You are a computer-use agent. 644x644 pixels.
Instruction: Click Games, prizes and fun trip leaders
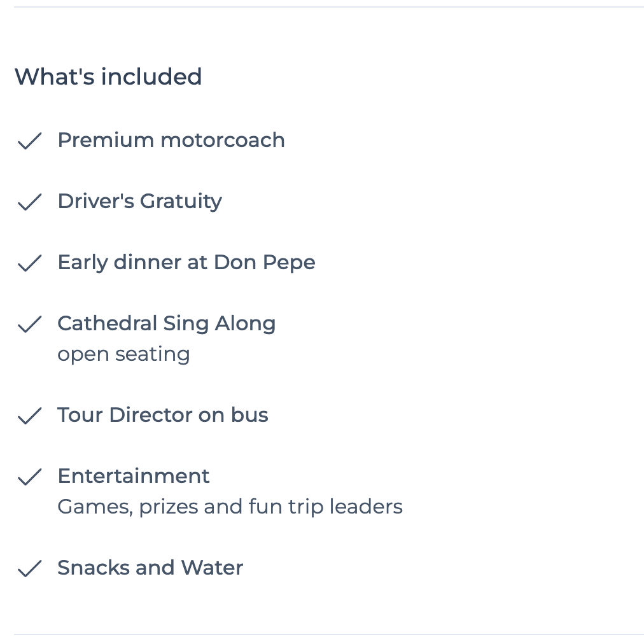click(230, 507)
